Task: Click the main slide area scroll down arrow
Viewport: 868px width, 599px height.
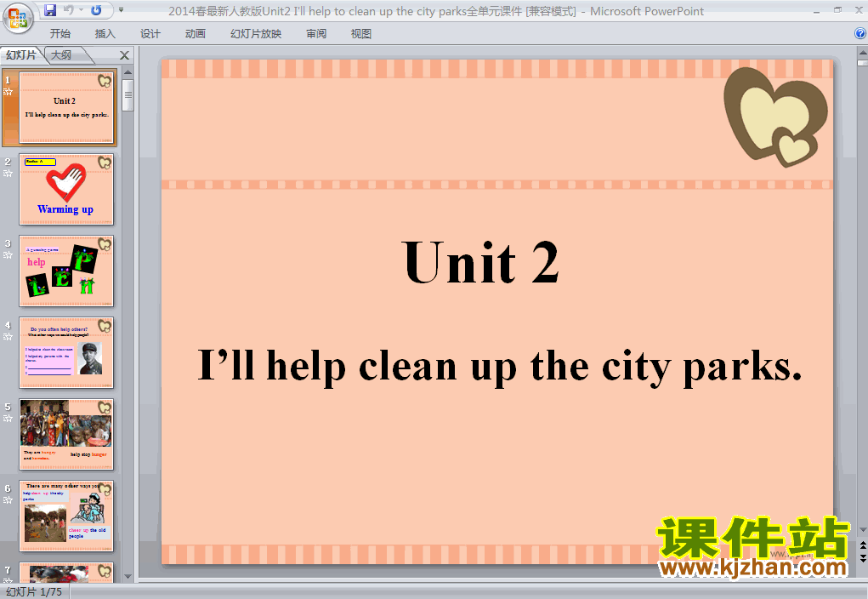Action: pyautogui.click(x=862, y=530)
